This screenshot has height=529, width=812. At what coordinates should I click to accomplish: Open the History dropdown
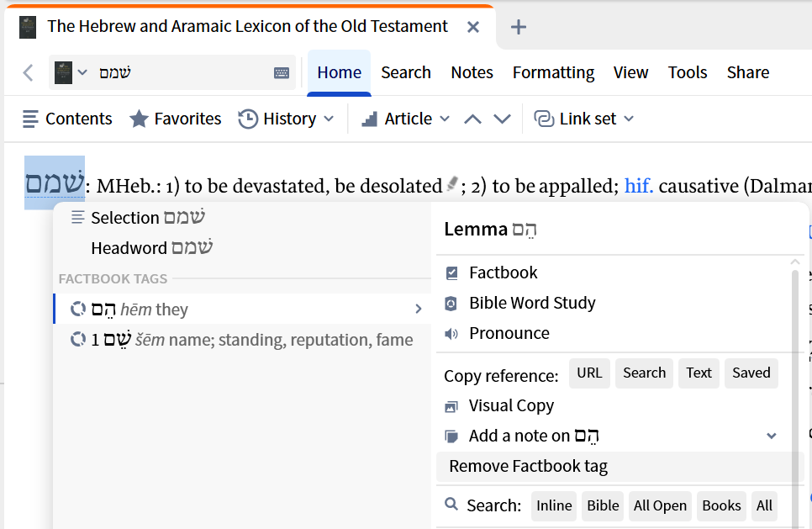286,119
